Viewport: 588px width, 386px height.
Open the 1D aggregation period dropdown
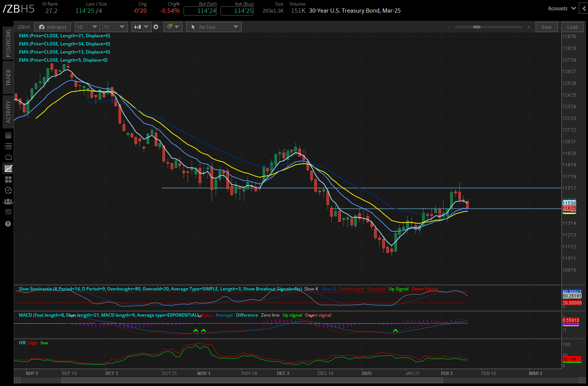coord(87,27)
